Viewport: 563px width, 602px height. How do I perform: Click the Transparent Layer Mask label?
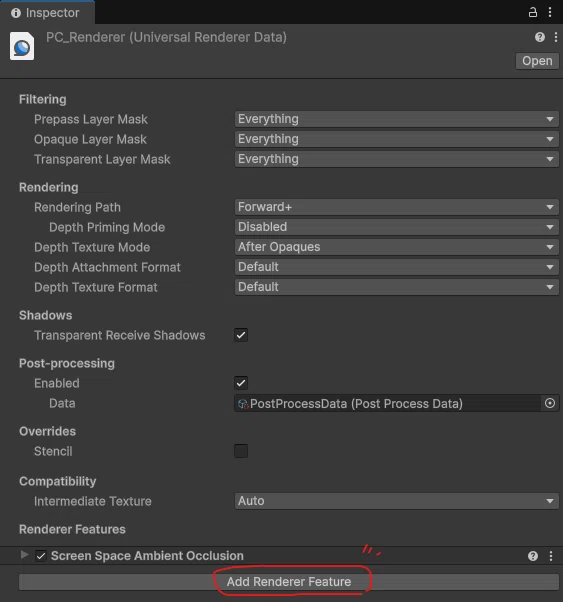click(x=102, y=159)
